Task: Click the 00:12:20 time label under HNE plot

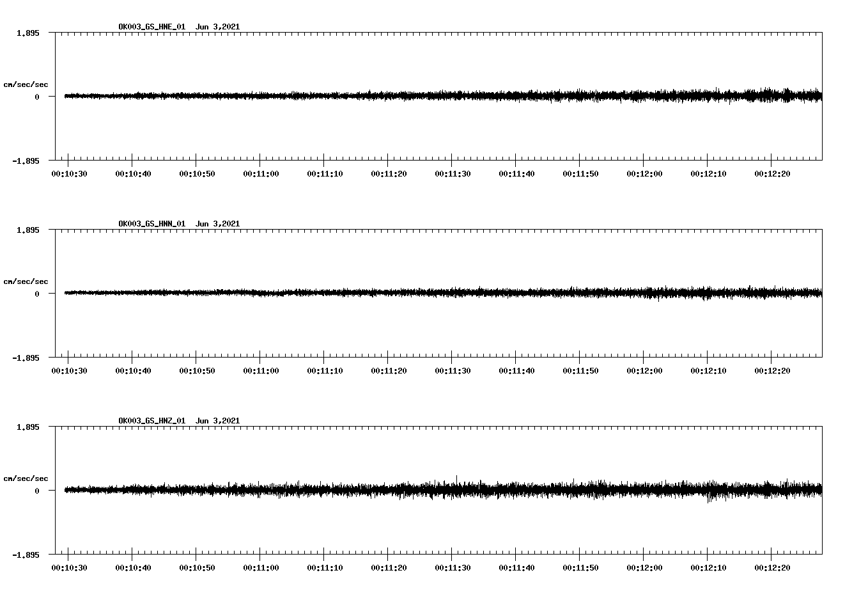Action: click(x=772, y=174)
